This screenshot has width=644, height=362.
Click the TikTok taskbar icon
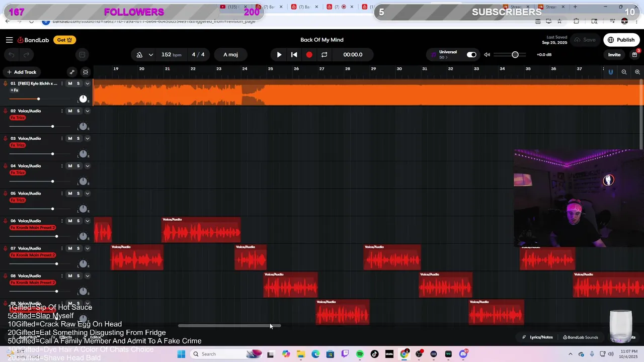pyautogui.click(x=374, y=354)
